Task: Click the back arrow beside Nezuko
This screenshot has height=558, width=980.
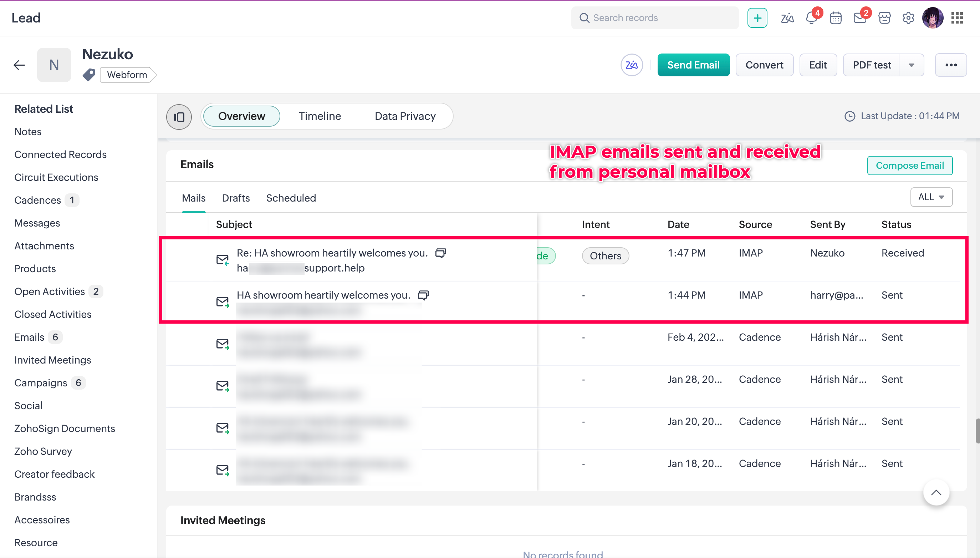Action: pos(19,65)
